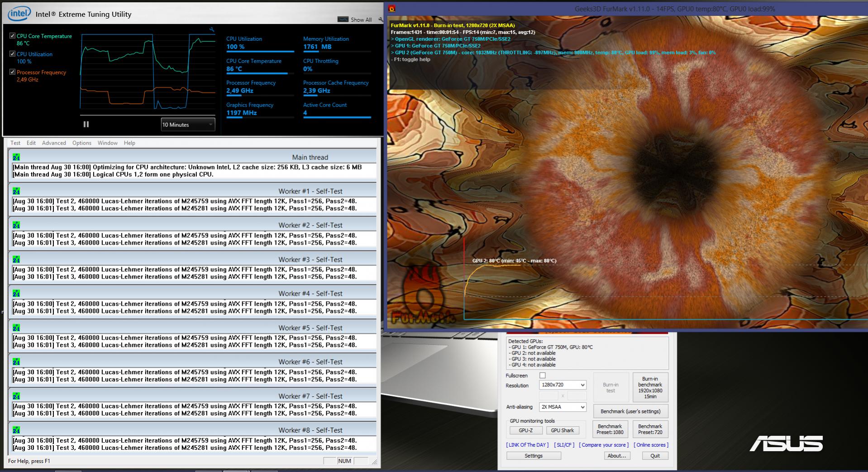Click the Memory Utilization 1761 MB readout
868x472 pixels.
337,43
